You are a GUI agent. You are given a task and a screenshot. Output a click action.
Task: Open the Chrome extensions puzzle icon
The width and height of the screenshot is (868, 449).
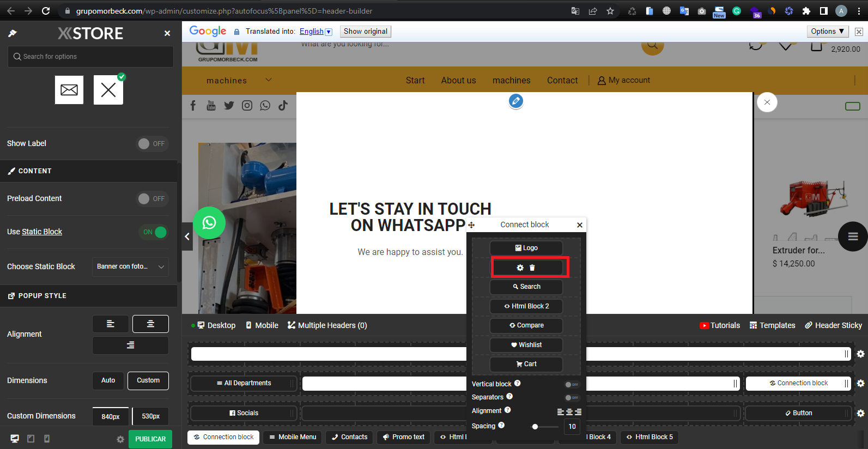pos(806,11)
